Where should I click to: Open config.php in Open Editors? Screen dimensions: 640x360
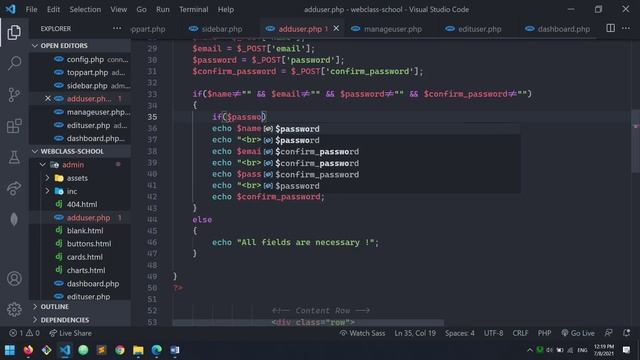85,59
